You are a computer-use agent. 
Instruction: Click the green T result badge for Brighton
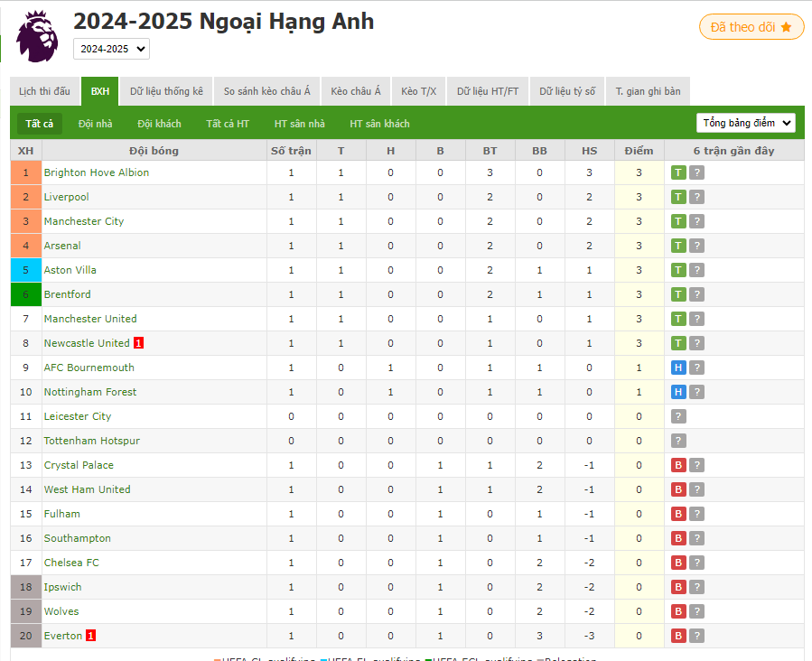678,172
